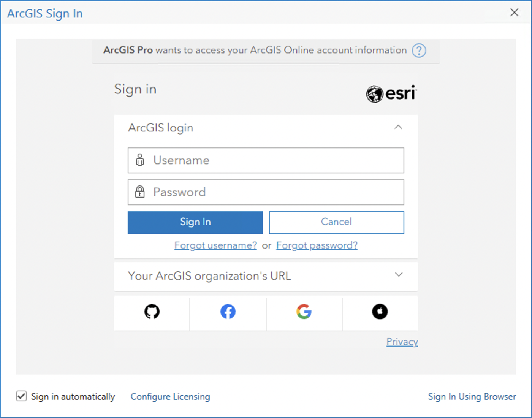Uncheck Sign in automatically checkbox
Screen dimensions: 532x418
point(21,396)
